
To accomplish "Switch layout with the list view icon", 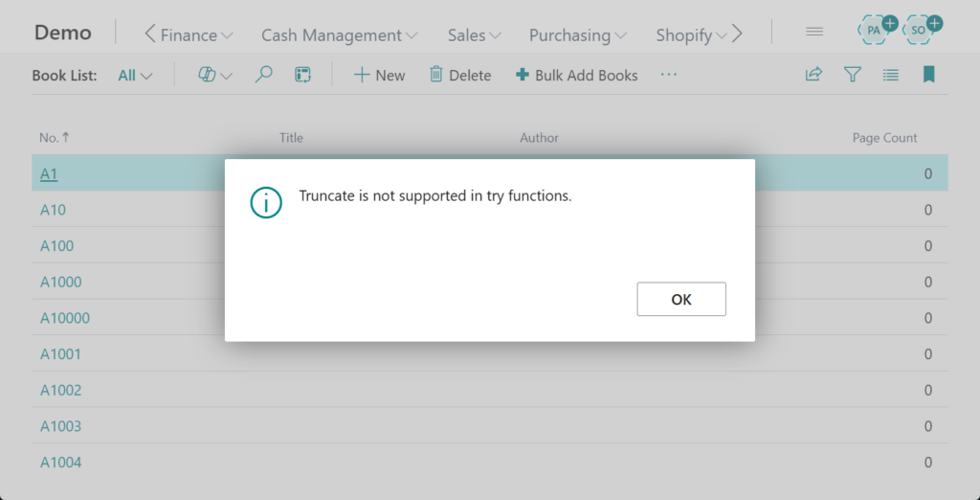I will [890, 75].
